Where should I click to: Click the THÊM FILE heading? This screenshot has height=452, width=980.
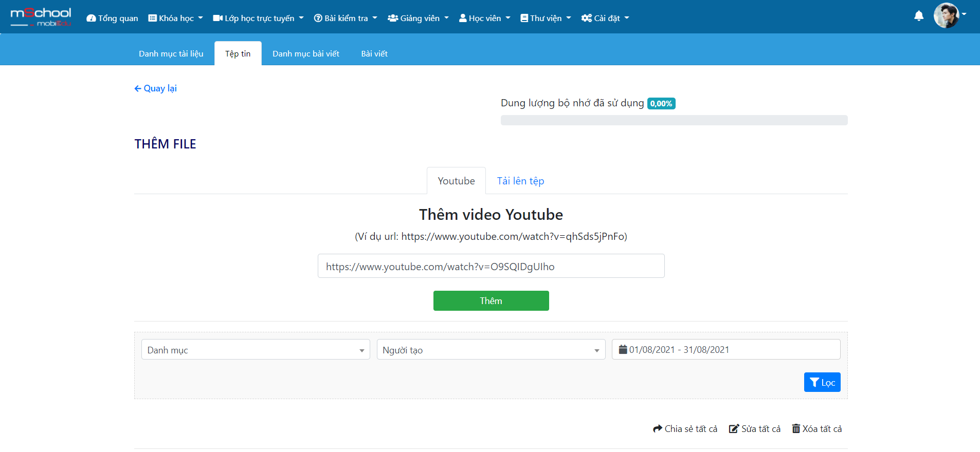click(166, 144)
